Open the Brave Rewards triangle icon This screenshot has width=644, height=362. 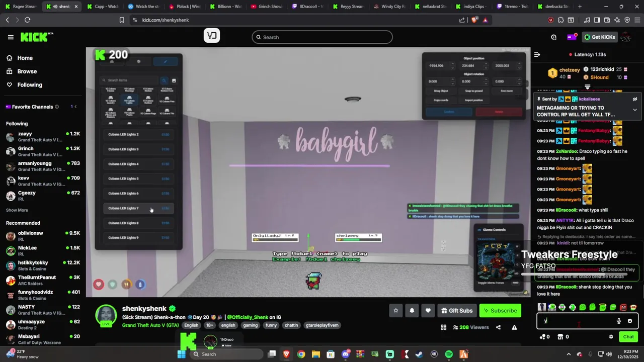485,20
